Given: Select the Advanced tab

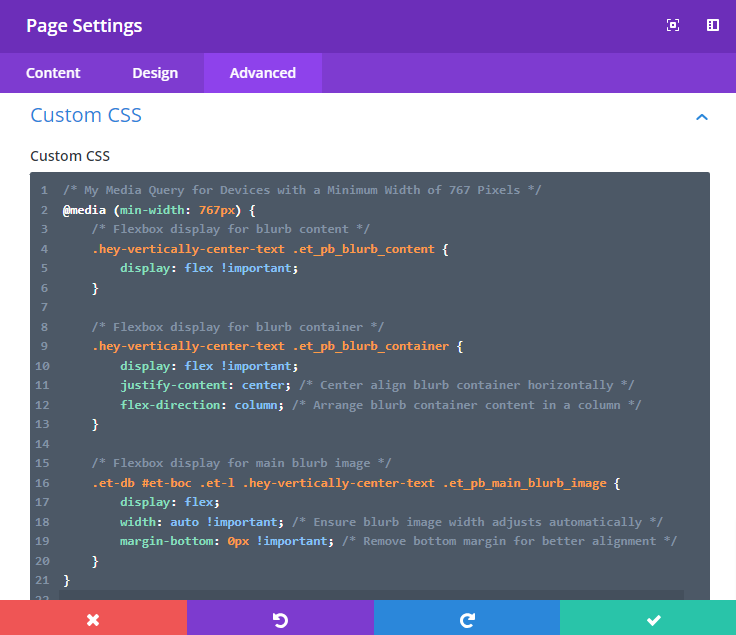Looking at the screenshot, I should click(x=262, y=73).
